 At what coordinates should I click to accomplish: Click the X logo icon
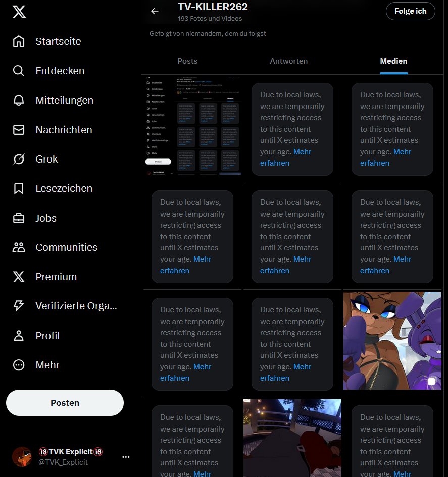pyautogui.click(x=19, y=12)
